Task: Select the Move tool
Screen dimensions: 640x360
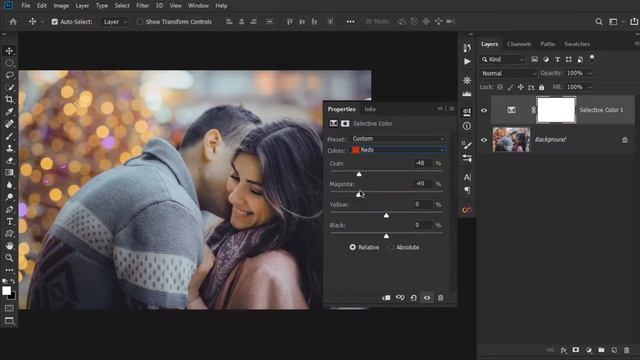Action: (9, 51)
